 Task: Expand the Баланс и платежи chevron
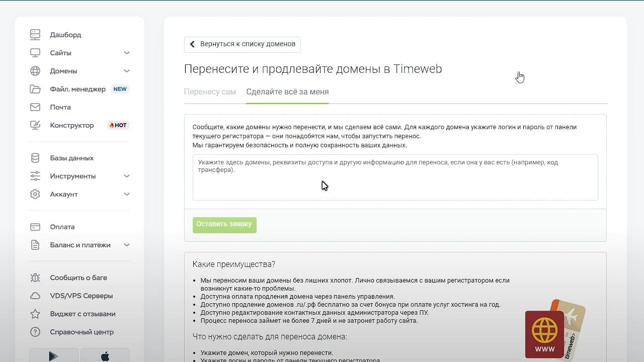(x=127, y=245)
